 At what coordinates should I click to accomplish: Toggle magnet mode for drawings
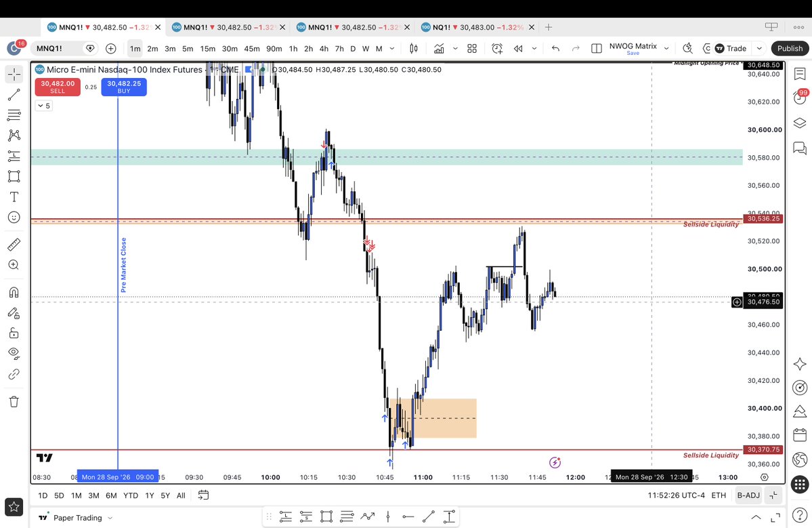click(14, 292)
